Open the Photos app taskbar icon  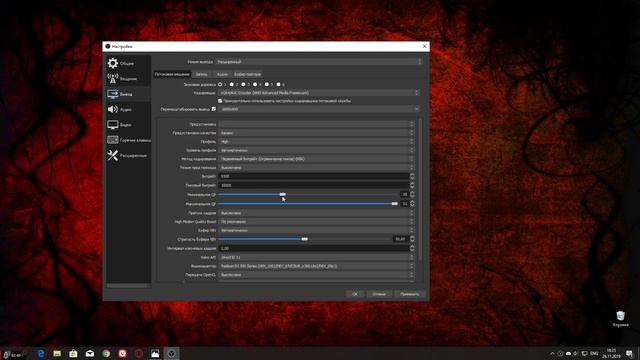(155, 353)
